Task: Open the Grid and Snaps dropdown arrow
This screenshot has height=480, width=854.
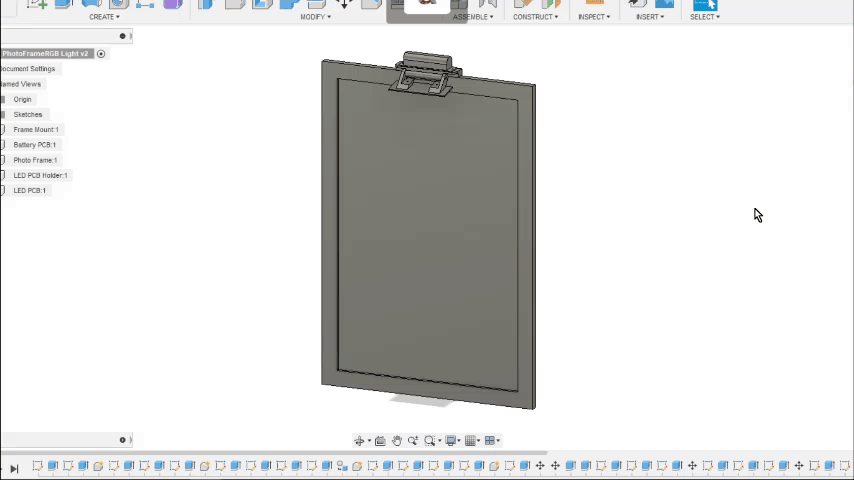Action: pos(479,441)
